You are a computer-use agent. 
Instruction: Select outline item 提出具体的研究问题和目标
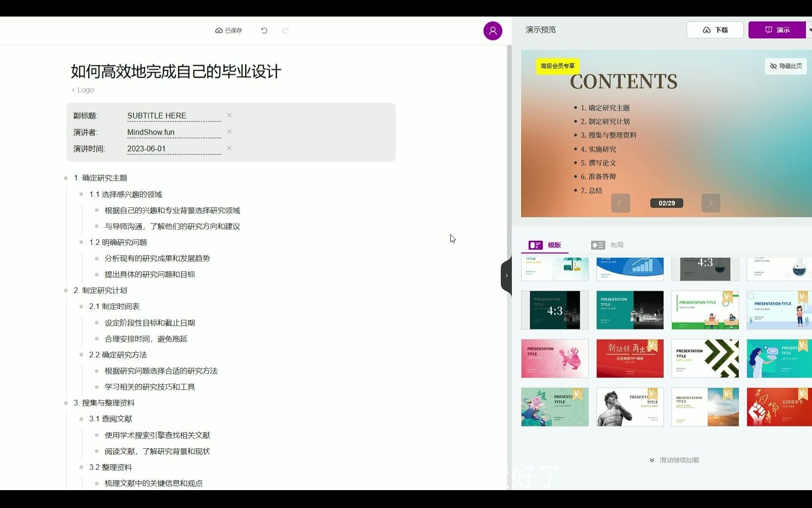click(150, 274)
